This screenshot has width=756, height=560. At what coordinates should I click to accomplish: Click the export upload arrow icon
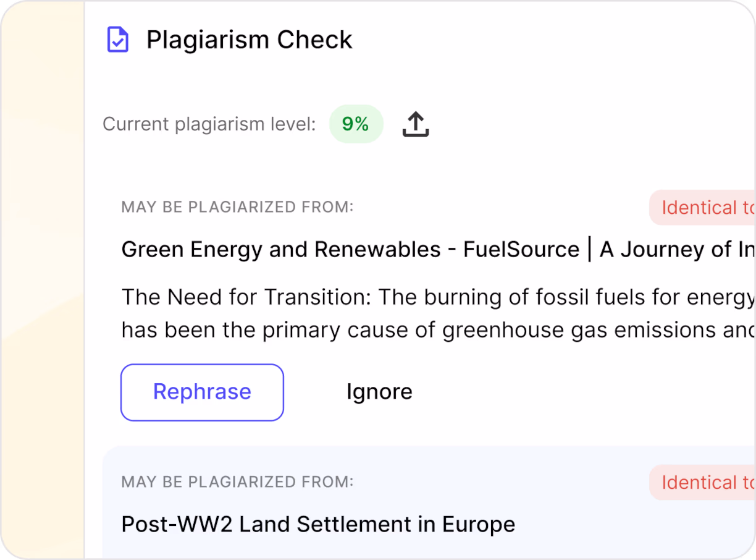pos(416,124)
